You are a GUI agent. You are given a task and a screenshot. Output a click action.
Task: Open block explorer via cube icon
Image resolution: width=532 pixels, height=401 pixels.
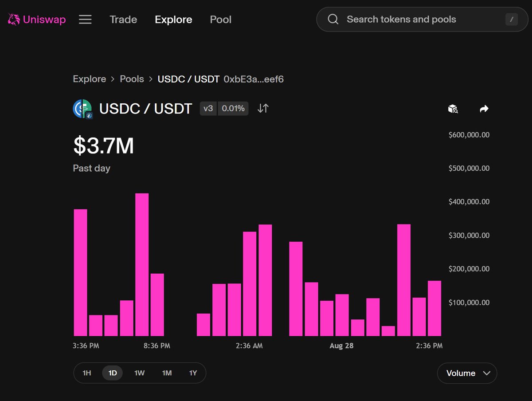(453, 109)
